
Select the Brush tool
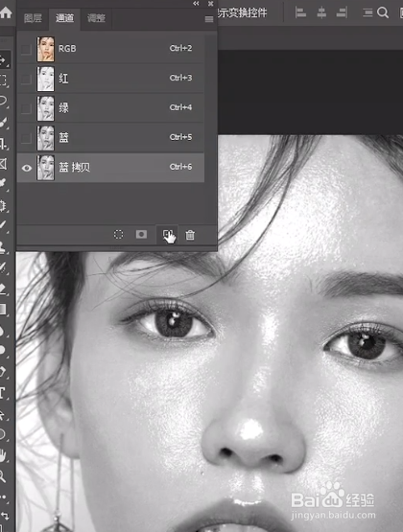[x=3, y=226]
